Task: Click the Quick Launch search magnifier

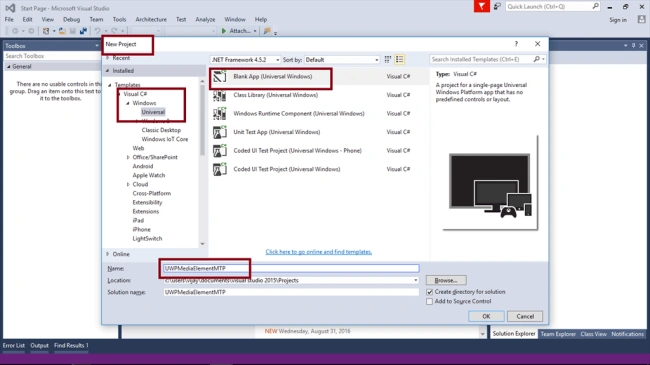Action: pos(595,6)
